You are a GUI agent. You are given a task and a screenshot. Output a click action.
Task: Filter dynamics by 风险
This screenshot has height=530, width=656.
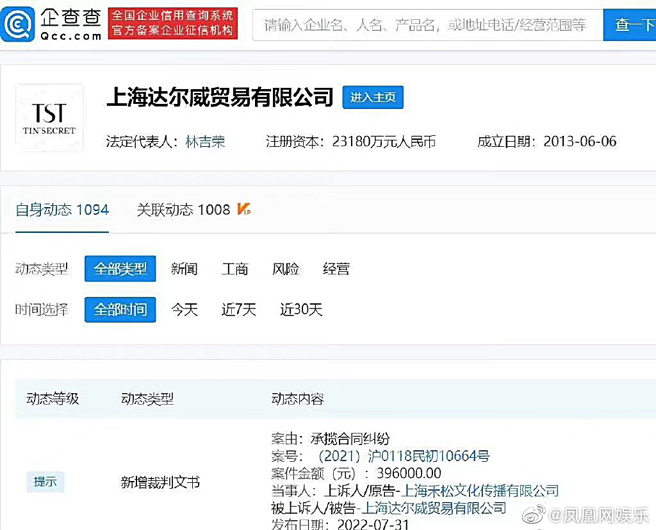285,269
